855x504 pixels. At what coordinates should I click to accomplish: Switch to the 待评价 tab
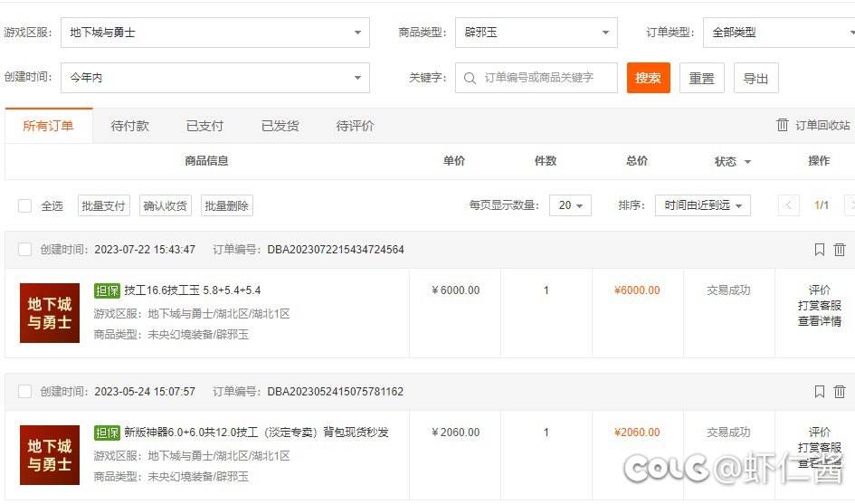click(x=355, y=126)
